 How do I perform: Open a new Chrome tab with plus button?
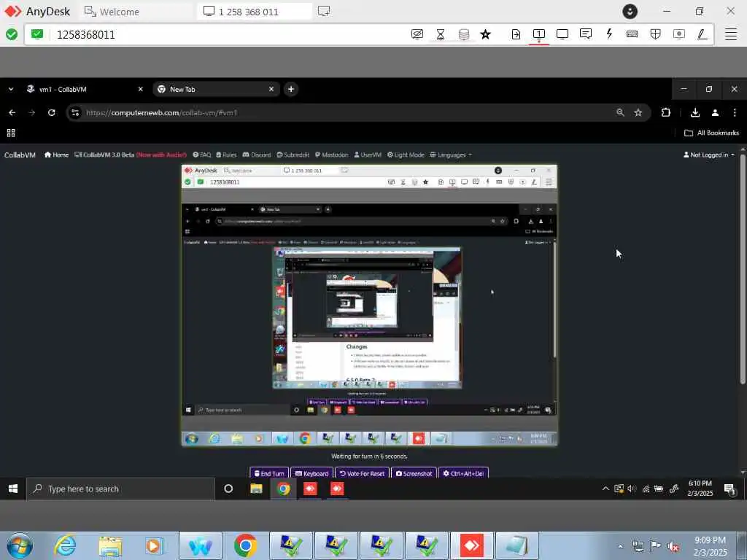click(x=291, y=89)
